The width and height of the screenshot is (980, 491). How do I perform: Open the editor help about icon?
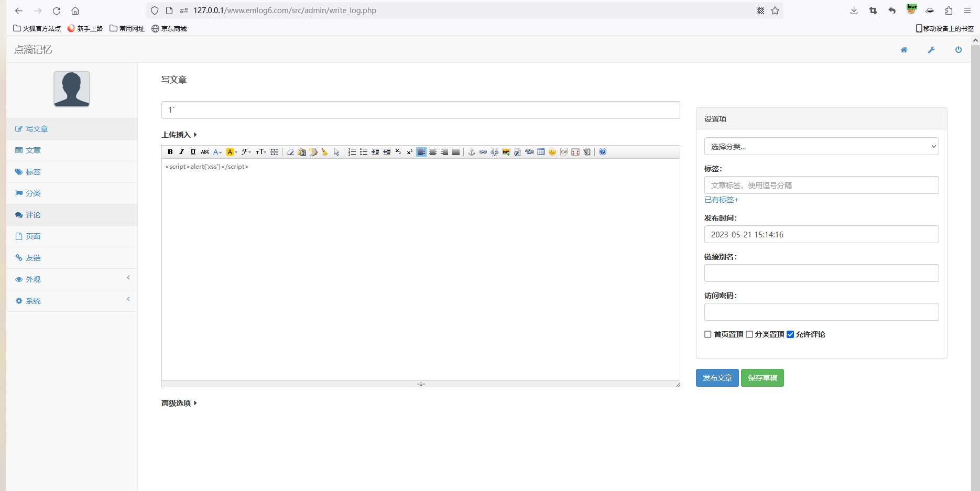(x=603, y=152)
